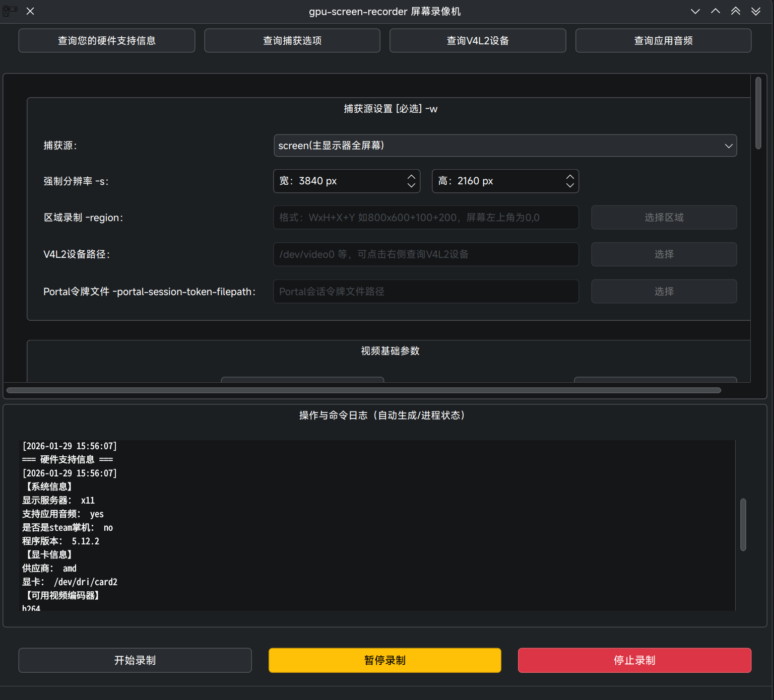
Task: Click the camcorder app icon in the title bar
Action: pos(10,11)
